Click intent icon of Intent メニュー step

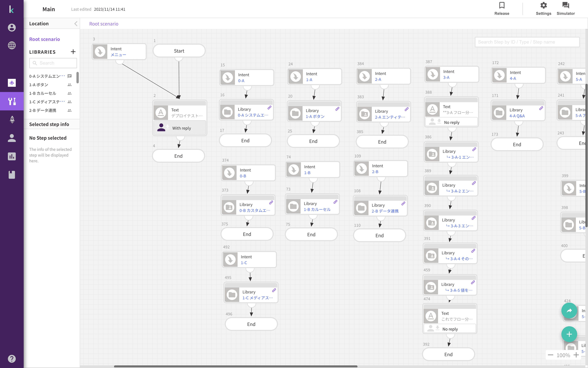tap(100, 52)
